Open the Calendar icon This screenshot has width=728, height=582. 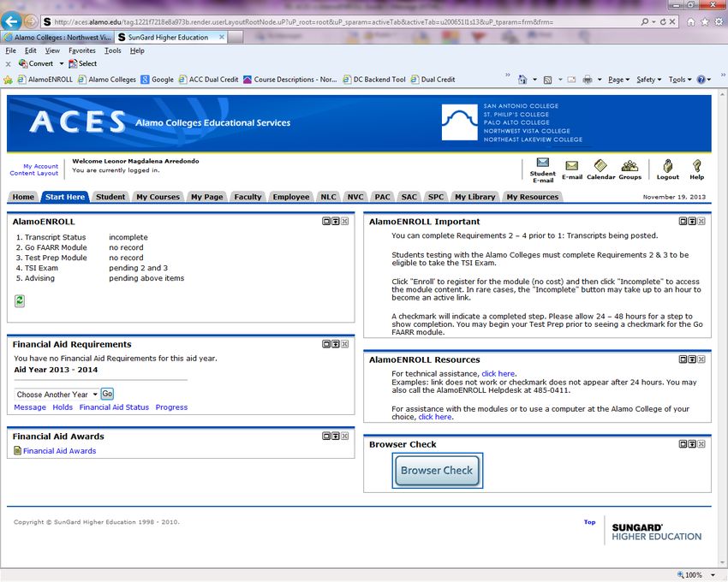point(600,165)
